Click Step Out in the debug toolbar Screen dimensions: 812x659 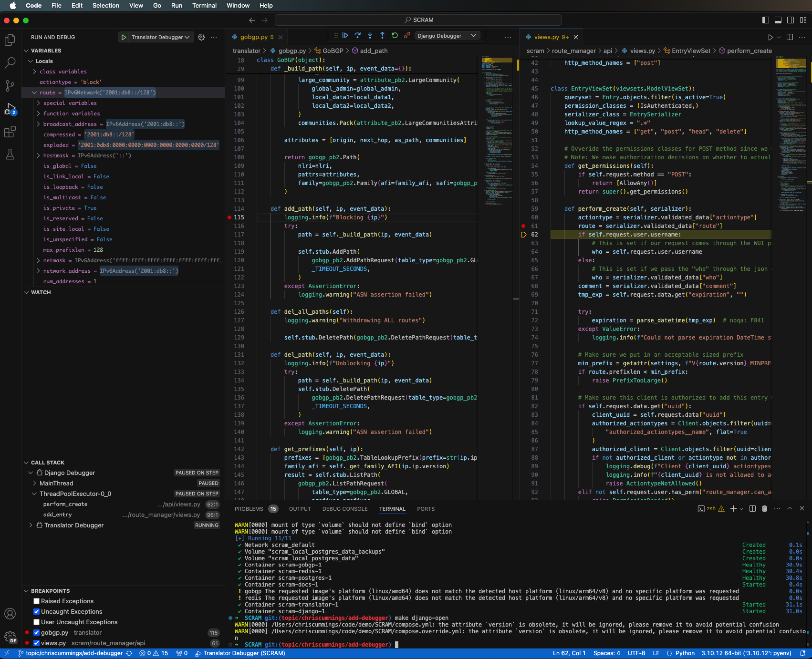pos(382,35)
